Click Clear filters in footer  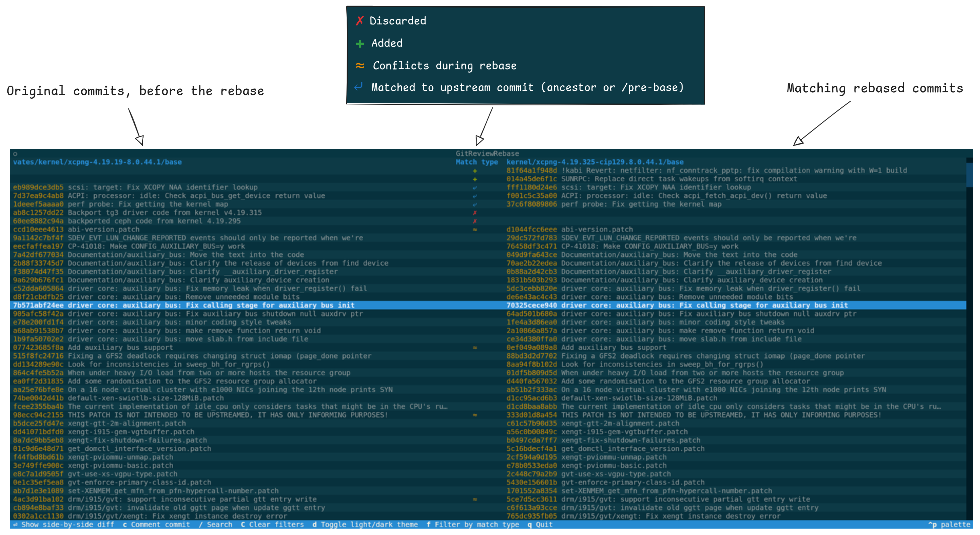(x=272, y=524)
